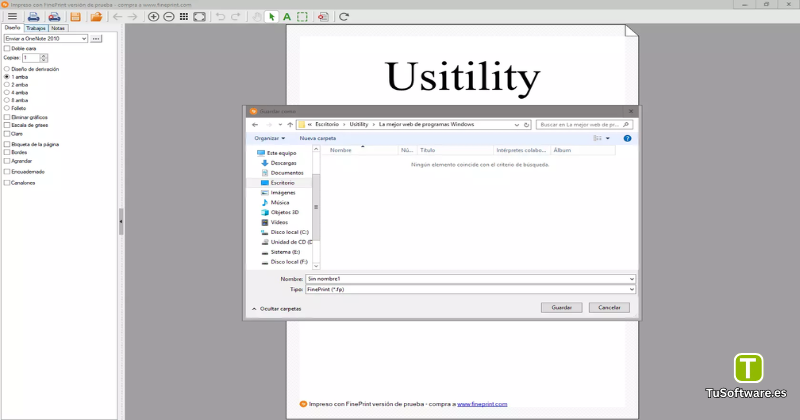
Task: Expand the Nombre filename dropdown arrow
Action: (x=632, y=279)
